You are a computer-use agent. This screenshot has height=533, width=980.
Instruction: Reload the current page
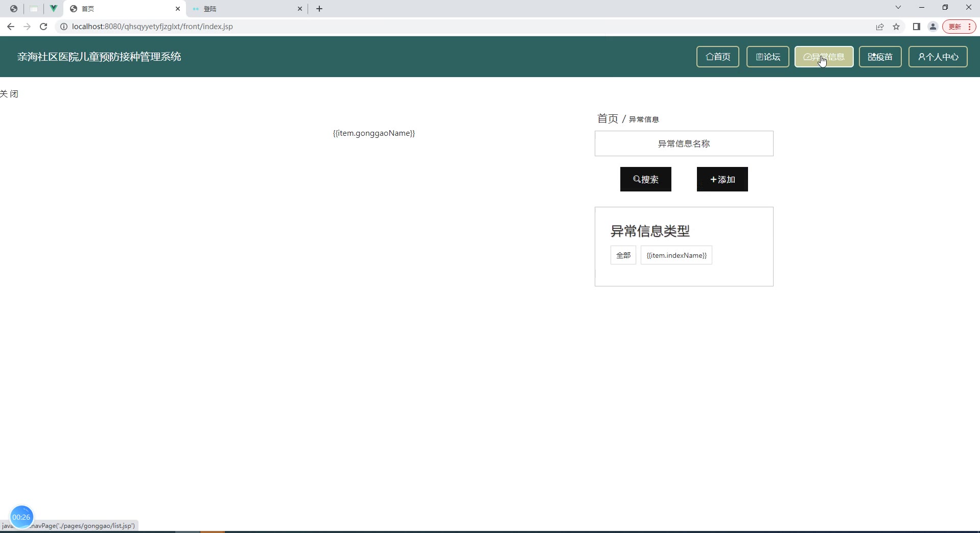(43, 27)
